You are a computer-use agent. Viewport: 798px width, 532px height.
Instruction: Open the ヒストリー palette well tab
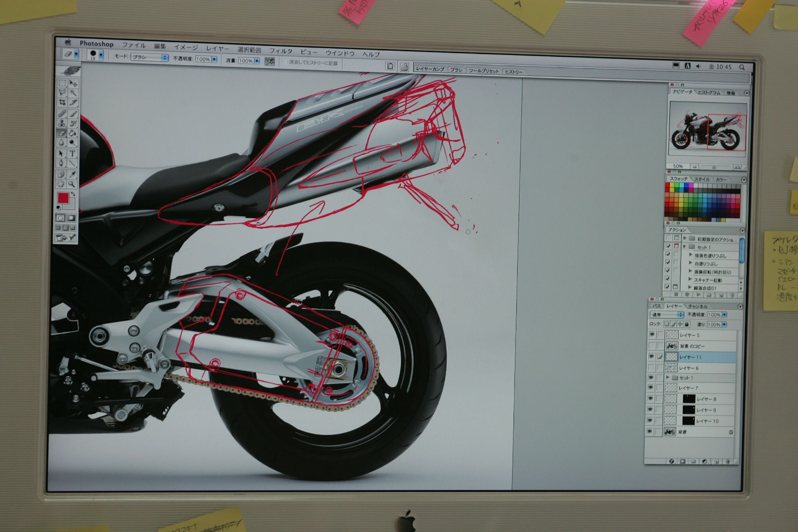[x=514, y=72]
